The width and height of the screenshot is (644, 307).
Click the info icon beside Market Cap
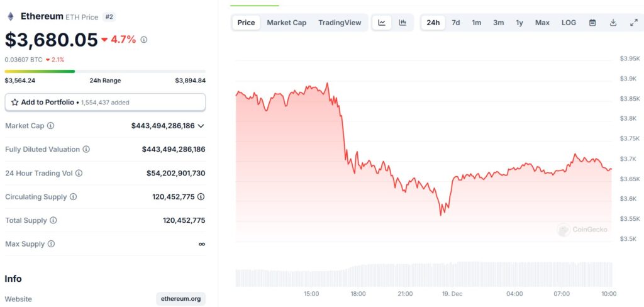point(50,126)
